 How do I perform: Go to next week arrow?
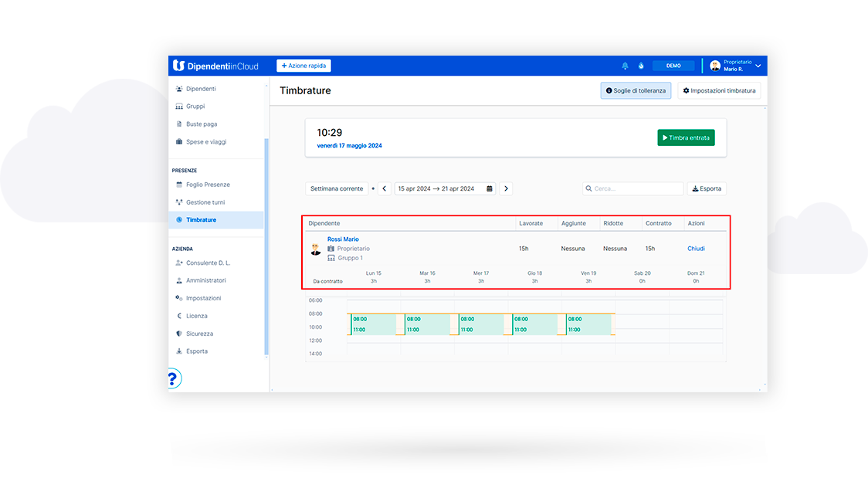pos(506,188)
